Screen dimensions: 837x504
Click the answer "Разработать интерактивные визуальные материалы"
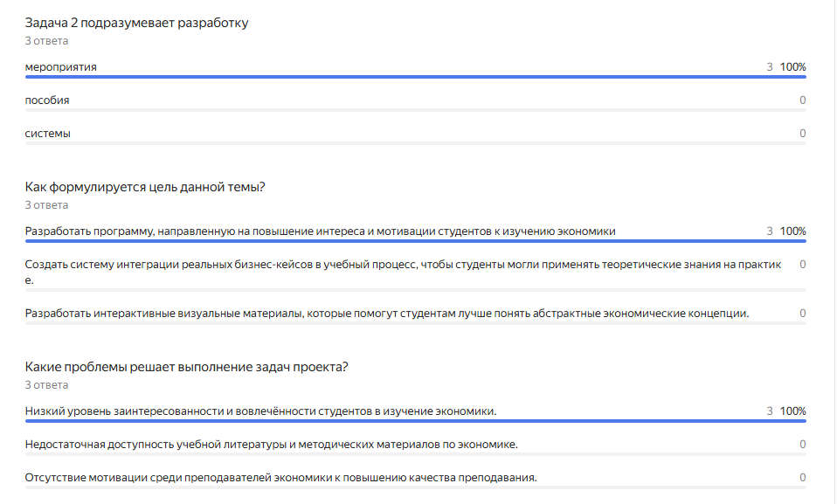pos(387,314)
